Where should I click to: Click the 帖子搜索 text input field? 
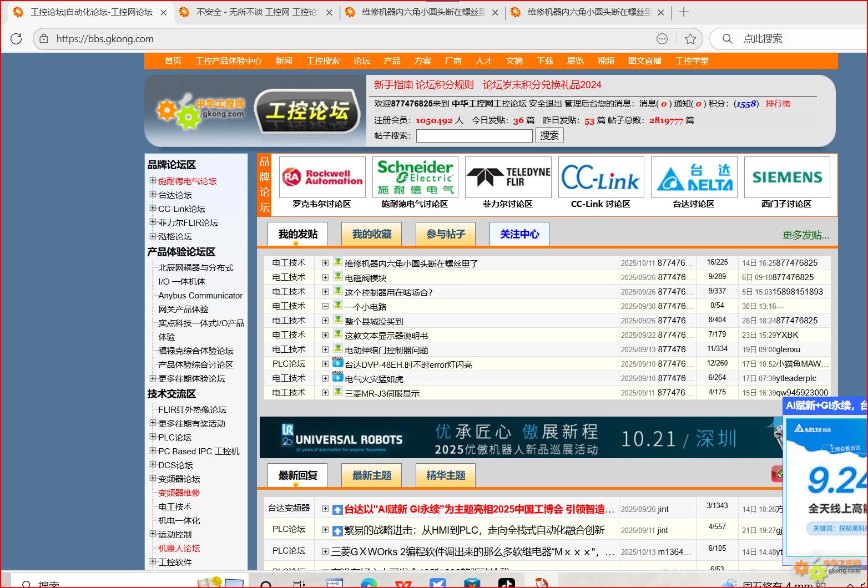click(x=474, y=136)
